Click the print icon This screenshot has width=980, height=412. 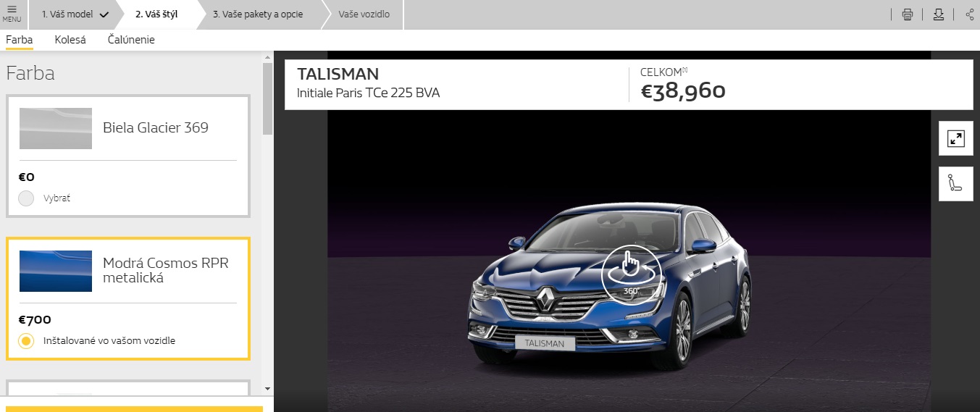point(908,14)
